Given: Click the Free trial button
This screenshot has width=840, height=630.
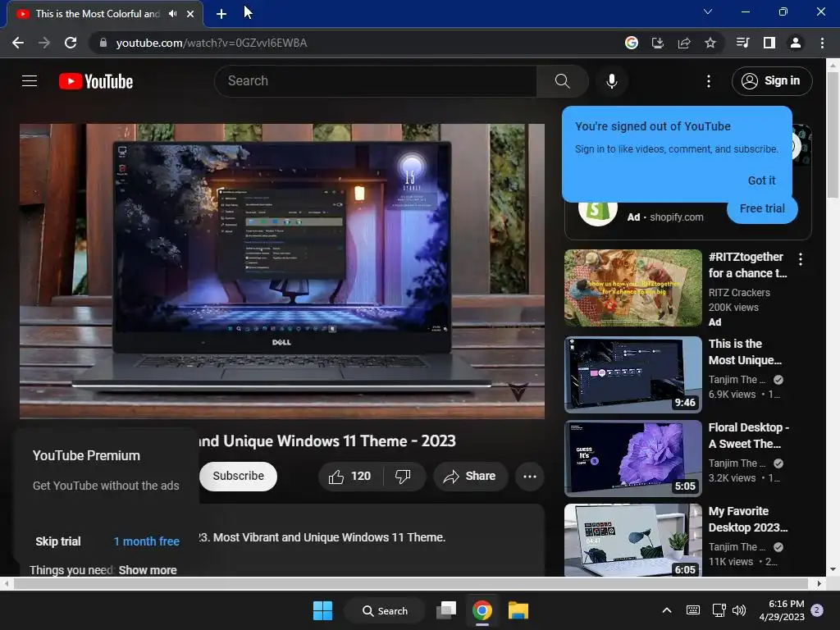Looking at the screenshot, I should (x=762, y=208).
